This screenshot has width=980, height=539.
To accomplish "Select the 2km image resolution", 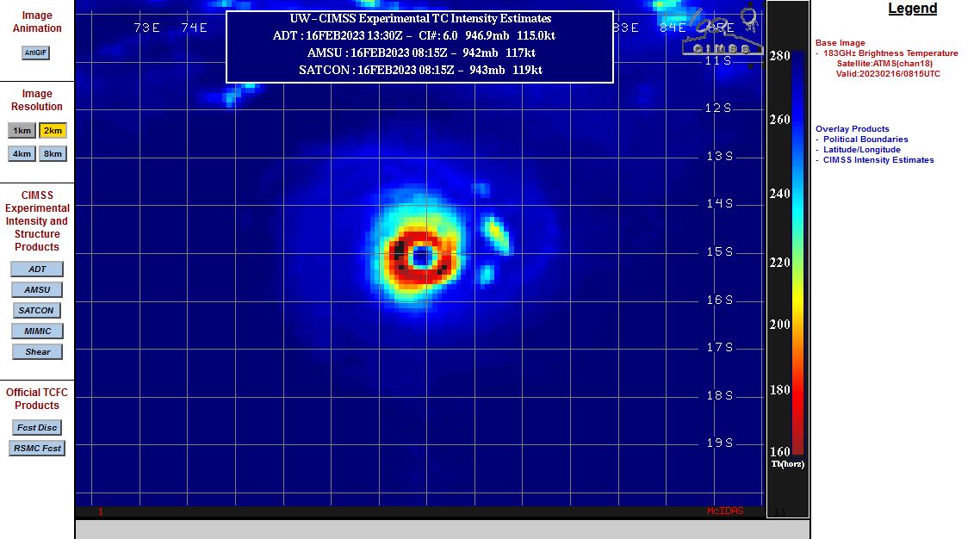I will (53, 131).
